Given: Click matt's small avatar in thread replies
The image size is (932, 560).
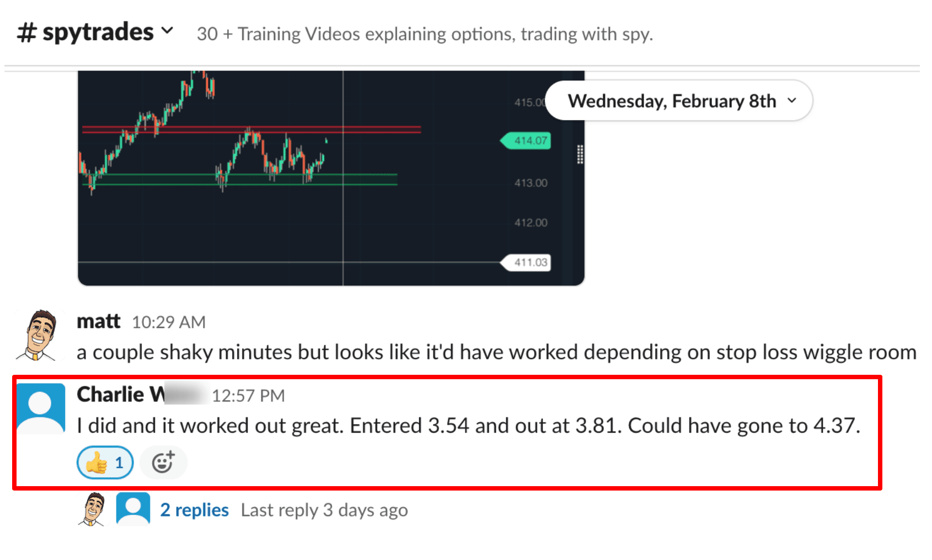Looking at the screenshot, I should 93,509.
